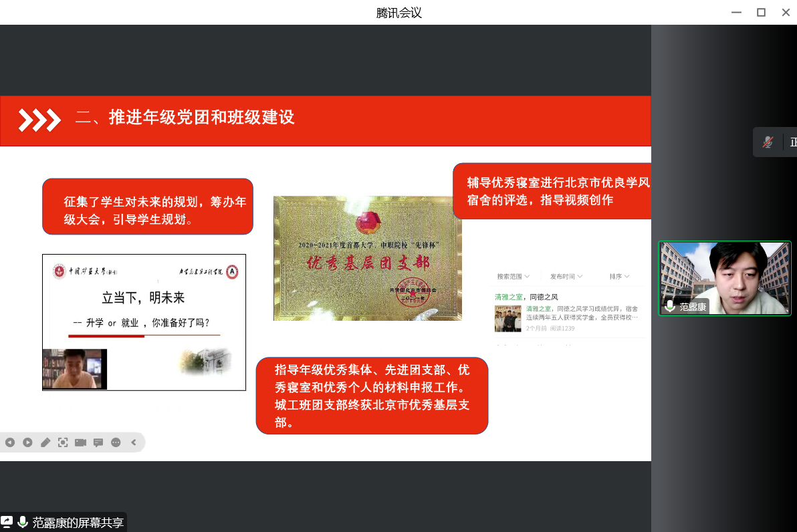797x532 pixels.
Task: Open the 清雅之室，同德之风 article link
Action: pos(526,297)
